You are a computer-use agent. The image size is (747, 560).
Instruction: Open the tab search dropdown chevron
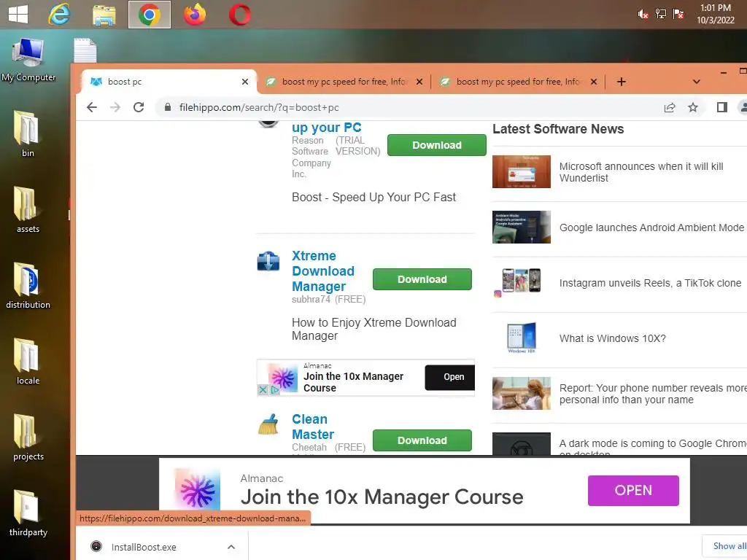tap(697, 82)
